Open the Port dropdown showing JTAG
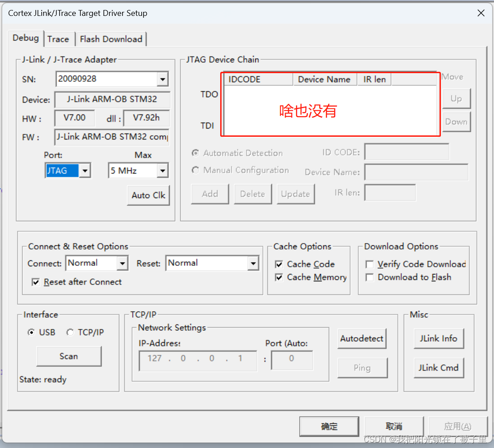Screen dimensions: 494x448 [x=84, y=170]
